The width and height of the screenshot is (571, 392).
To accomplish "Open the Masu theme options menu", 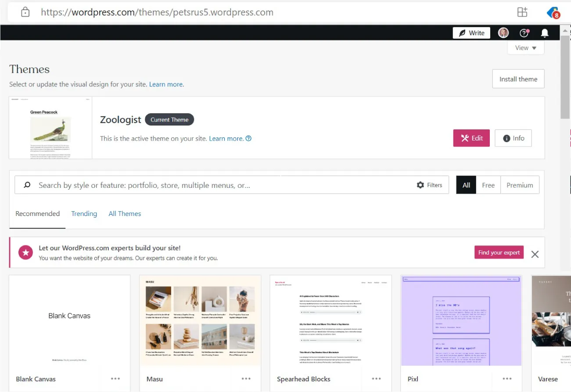I will 246,378.
